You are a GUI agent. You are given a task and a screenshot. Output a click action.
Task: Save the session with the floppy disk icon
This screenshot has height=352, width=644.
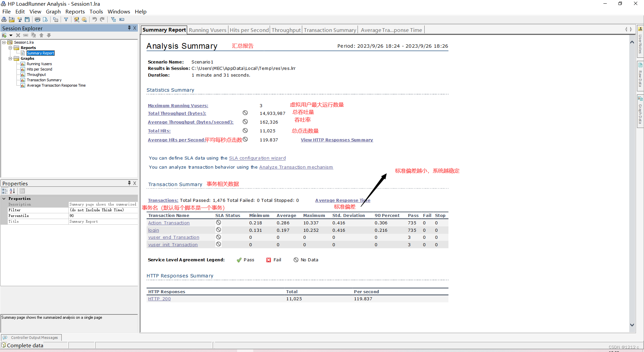27,19
